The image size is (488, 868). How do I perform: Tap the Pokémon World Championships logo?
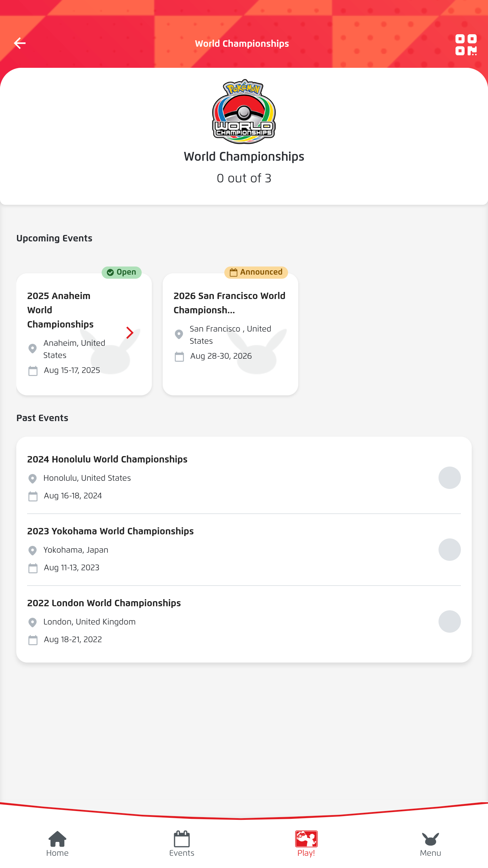click(244, 112)
